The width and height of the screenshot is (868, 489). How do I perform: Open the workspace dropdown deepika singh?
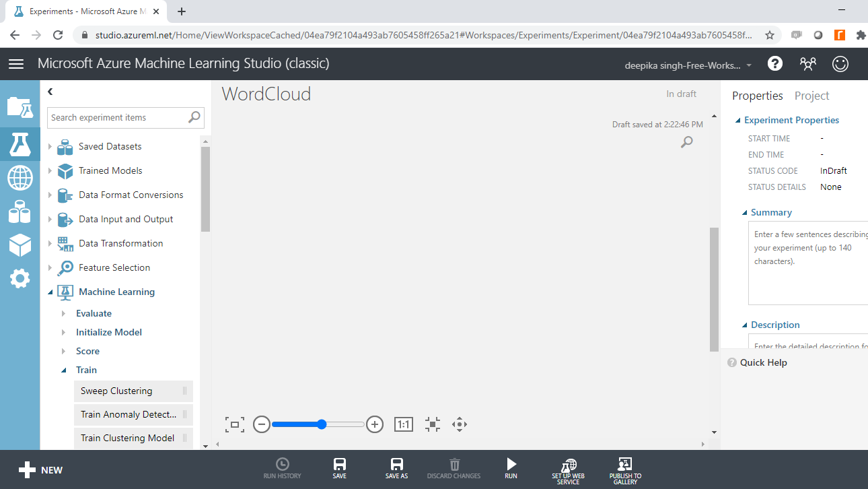(x=689, y=65)
